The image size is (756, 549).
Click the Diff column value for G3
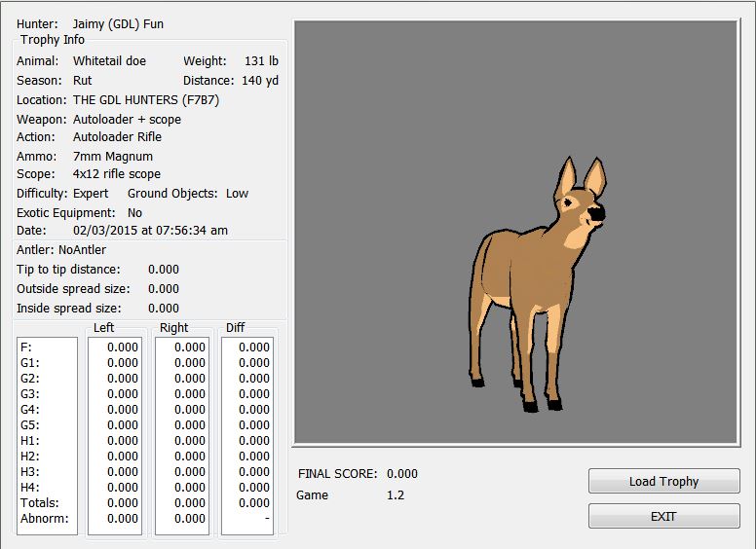[254, 393]
